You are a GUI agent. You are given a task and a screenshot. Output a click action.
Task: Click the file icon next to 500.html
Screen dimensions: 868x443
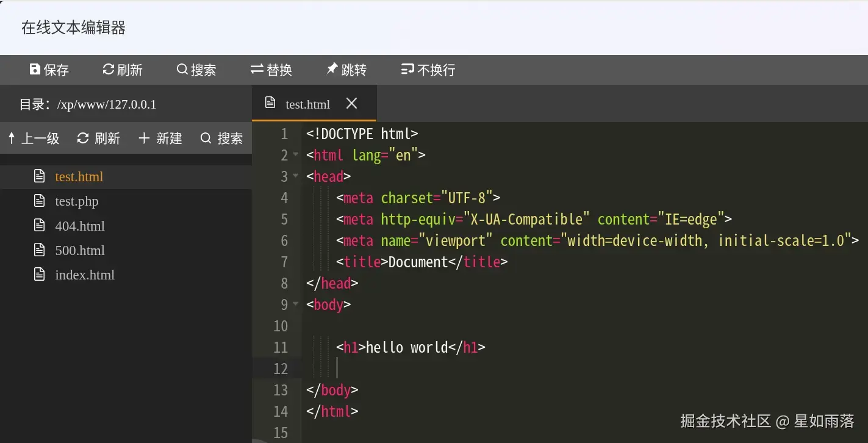(x=39, y=250)
